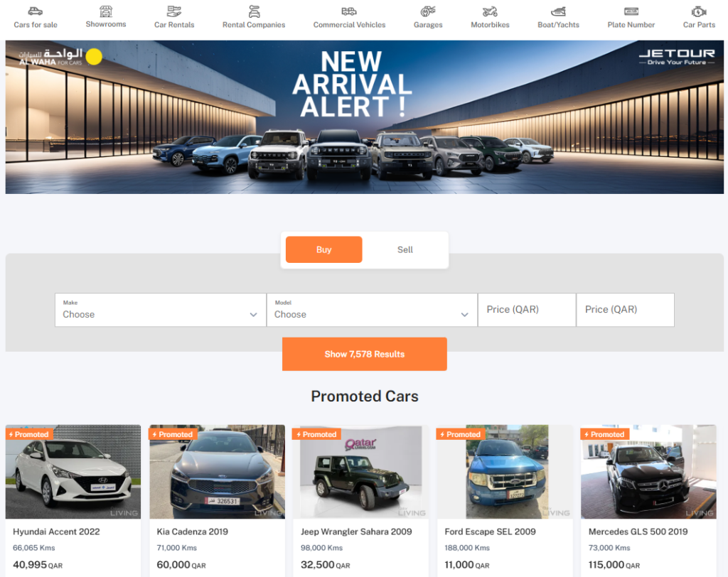
Task: Click the 11,000 QAR price
Action: 467,565
